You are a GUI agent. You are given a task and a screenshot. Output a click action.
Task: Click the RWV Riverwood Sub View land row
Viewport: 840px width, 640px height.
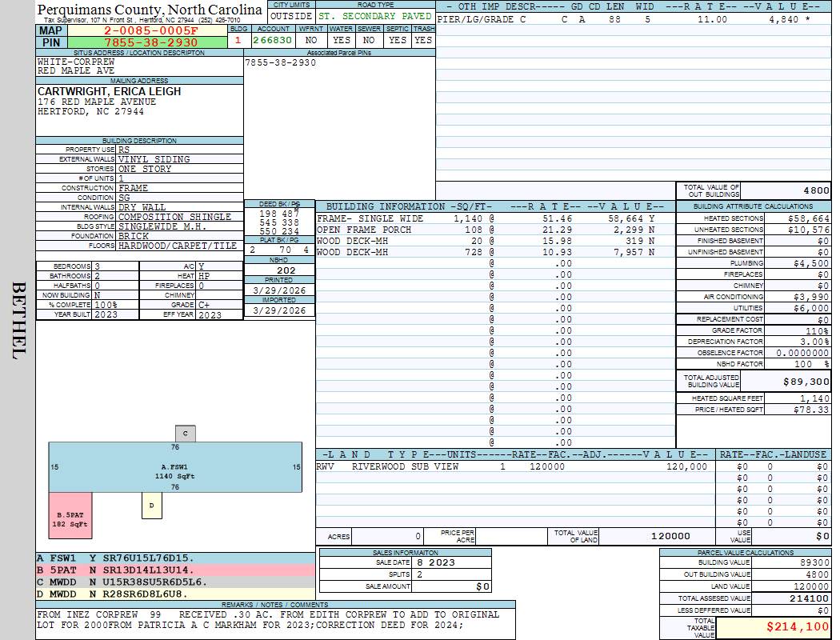click(512, 466)
